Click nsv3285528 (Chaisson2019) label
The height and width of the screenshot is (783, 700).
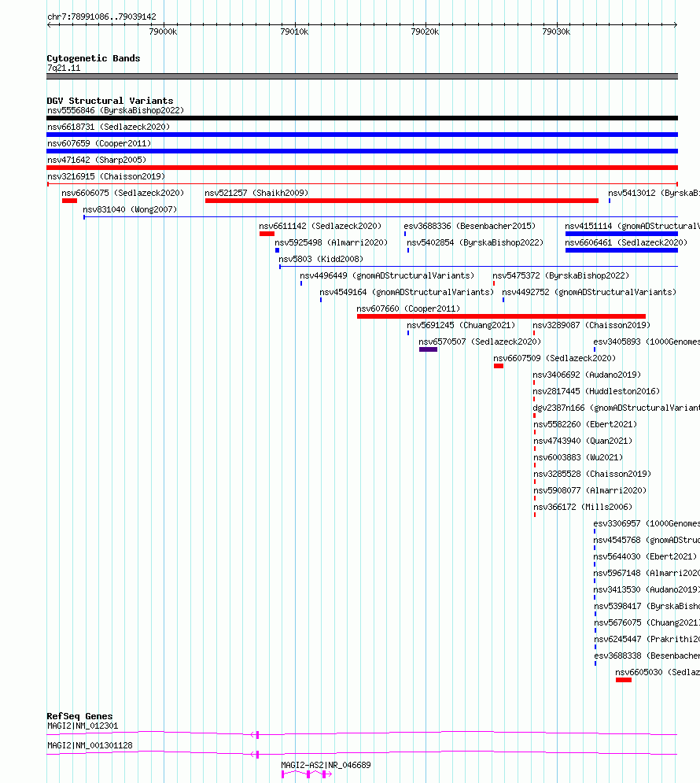point(592,474)
